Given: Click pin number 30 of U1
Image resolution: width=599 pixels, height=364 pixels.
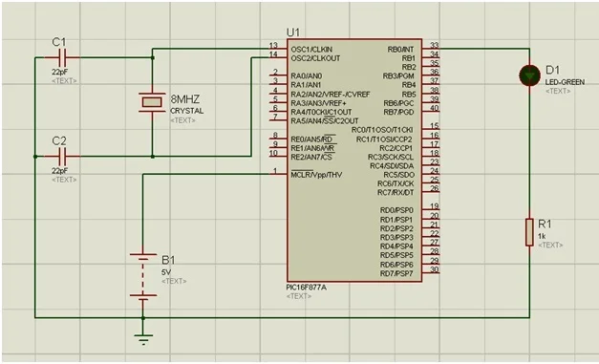Looking at the screenshot, I should [x=435, y=269].
